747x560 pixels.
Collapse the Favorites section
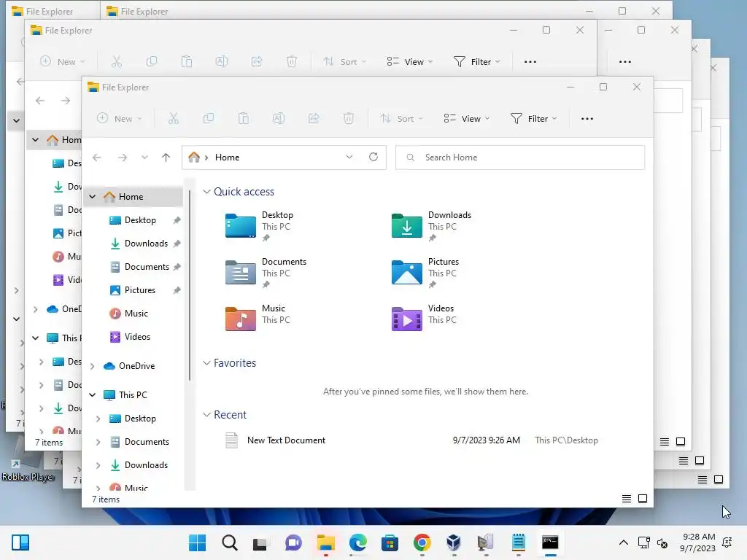[x=206, y=363]
